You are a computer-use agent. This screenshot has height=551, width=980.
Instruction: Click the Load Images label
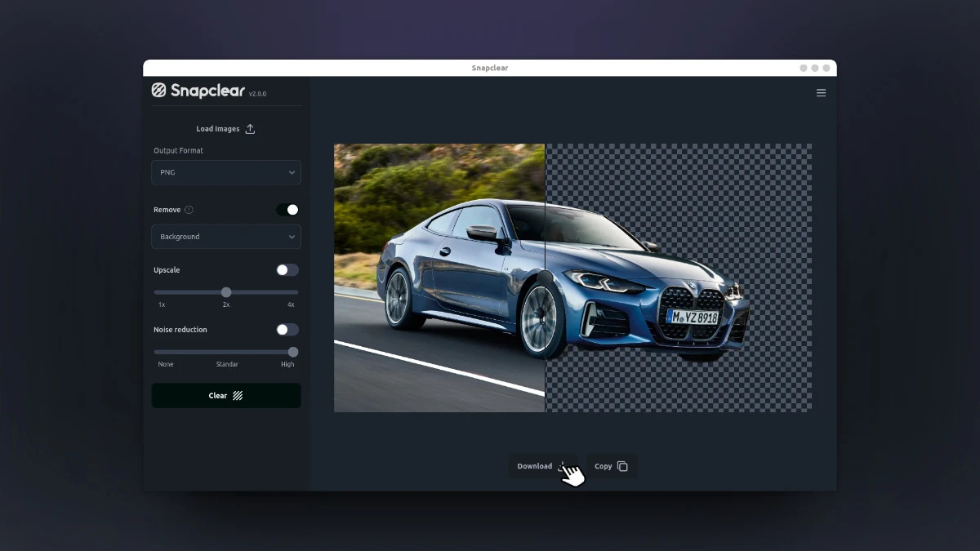pos(217,129)
